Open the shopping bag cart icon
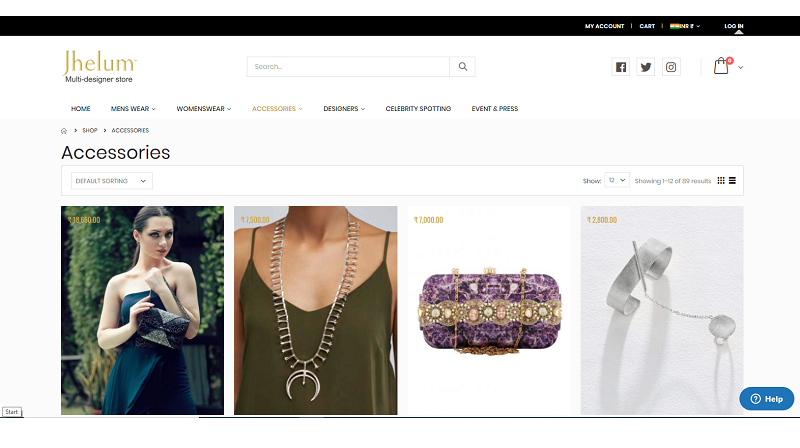The width and height of the screenshot is (800, 448). (721, 67)
